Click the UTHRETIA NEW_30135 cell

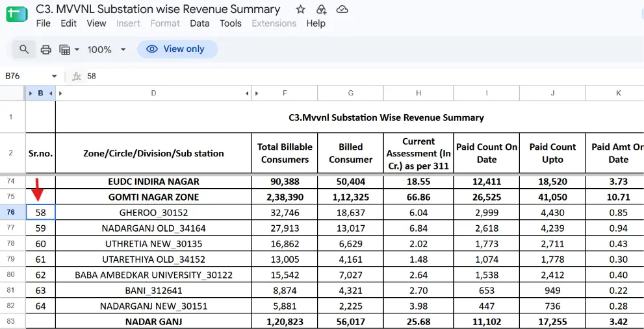click(x=153, y=244)
